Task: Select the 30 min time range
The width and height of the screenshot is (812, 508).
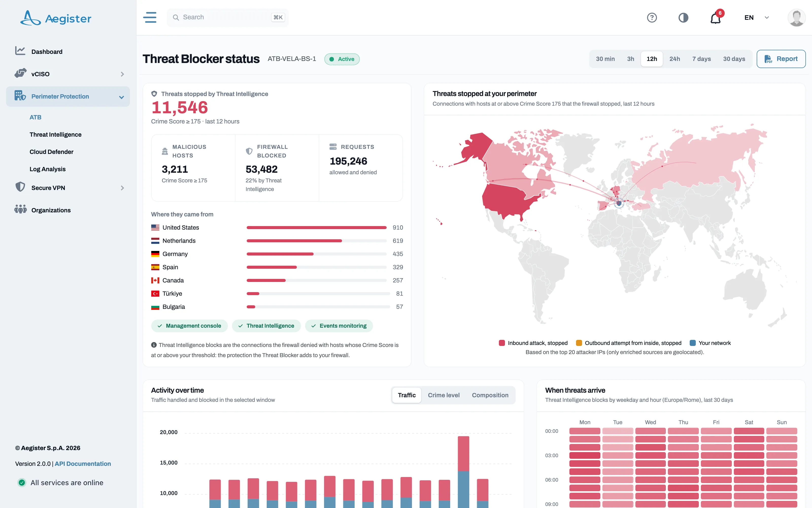Action: pyautogui.click(x=605, y=59)
